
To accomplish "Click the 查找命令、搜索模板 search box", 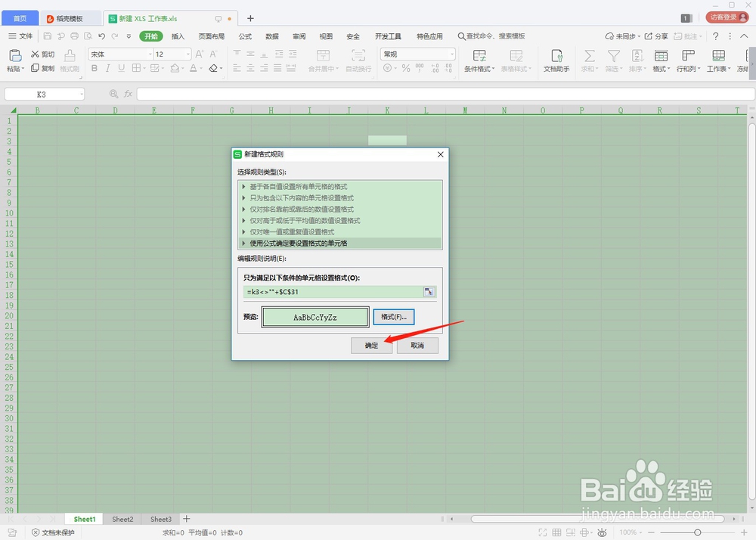I will coord(491,36).
